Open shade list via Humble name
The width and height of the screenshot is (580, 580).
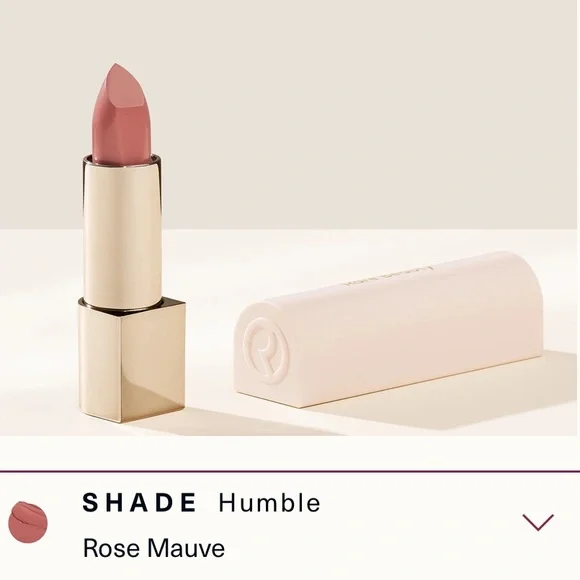[269, 502]
